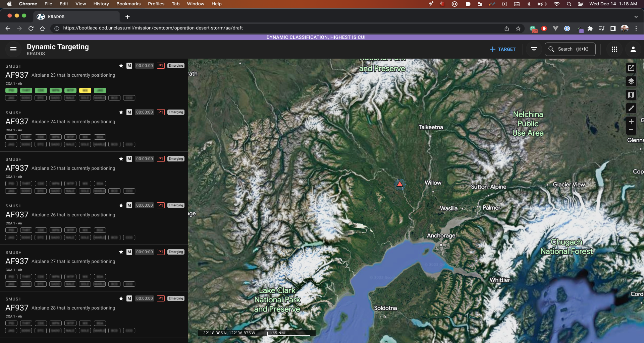Zoom in on the map

pyautogui.click(x=631, y=122)
